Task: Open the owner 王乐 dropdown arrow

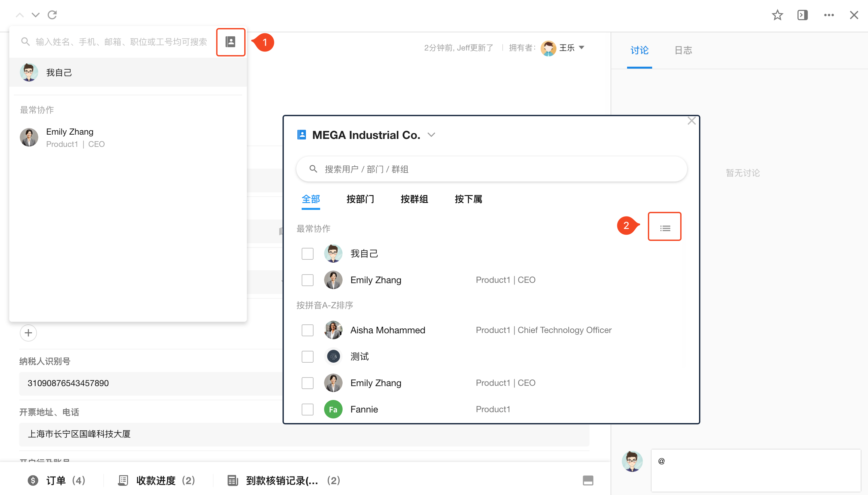Action: pyautogui.click(x=582, y=48)
